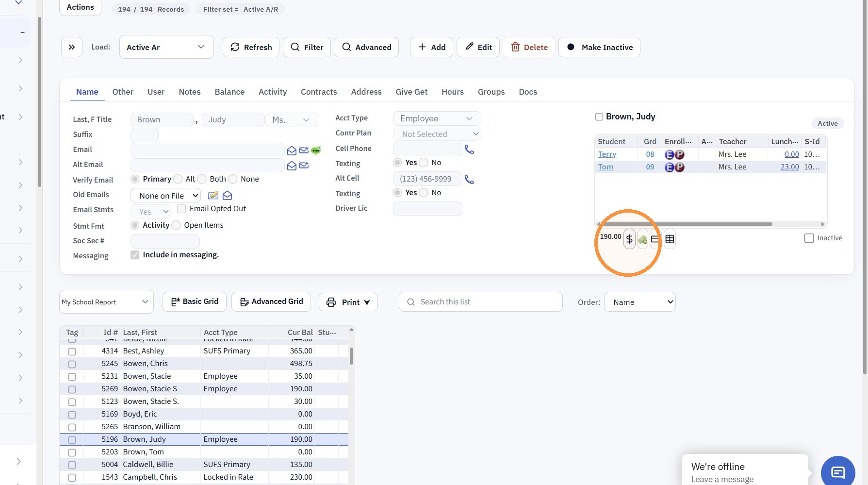Open the Old Emails dropdown

click(x=165, y=196)
